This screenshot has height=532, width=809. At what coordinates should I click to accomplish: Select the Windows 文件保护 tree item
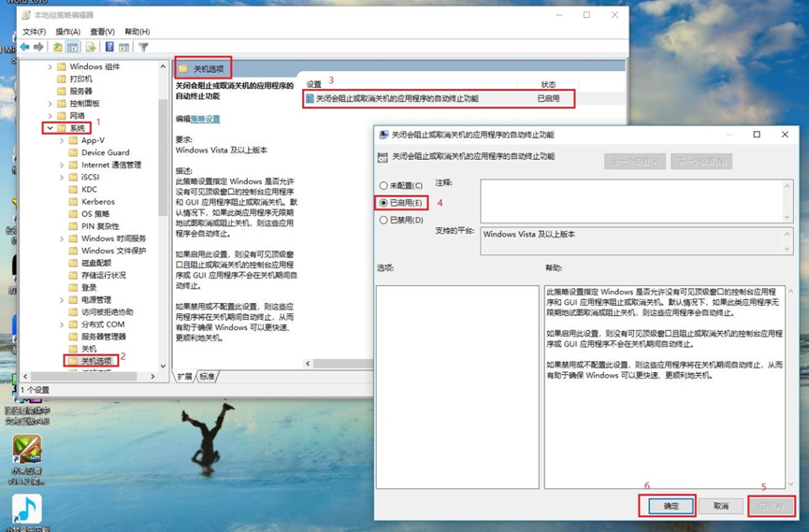pos(113,251)
